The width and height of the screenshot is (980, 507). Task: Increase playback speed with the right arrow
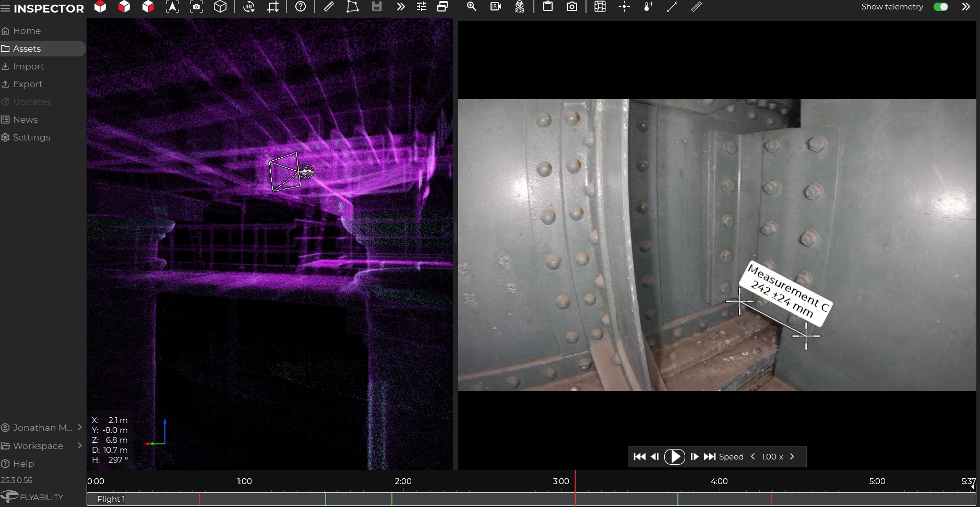792,456
